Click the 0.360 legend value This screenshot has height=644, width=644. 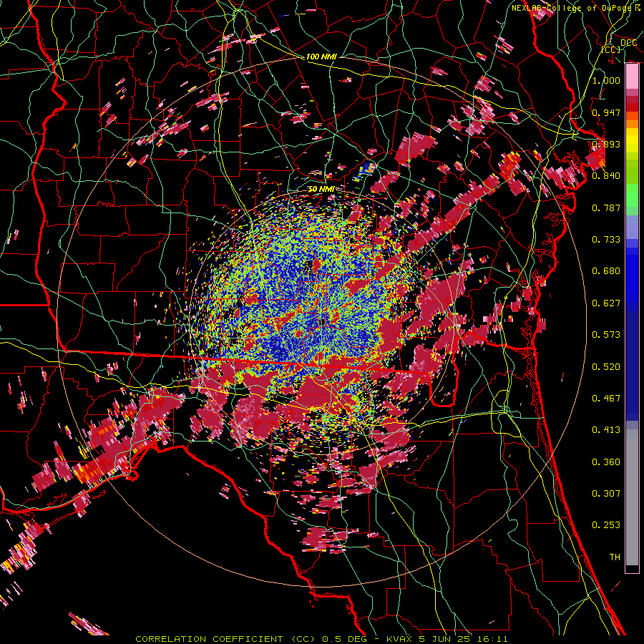pyautogui.click(x=606, y=462)
